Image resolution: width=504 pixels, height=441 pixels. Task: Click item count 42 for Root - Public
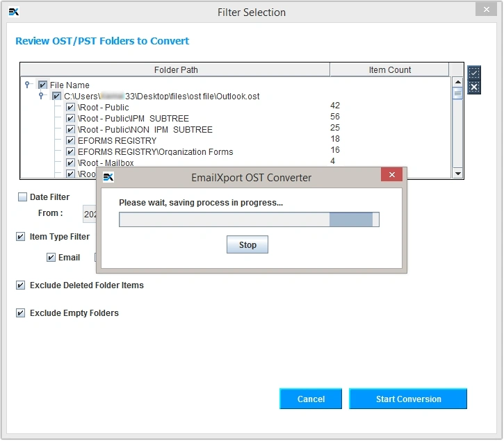click(x=335, y=106)
